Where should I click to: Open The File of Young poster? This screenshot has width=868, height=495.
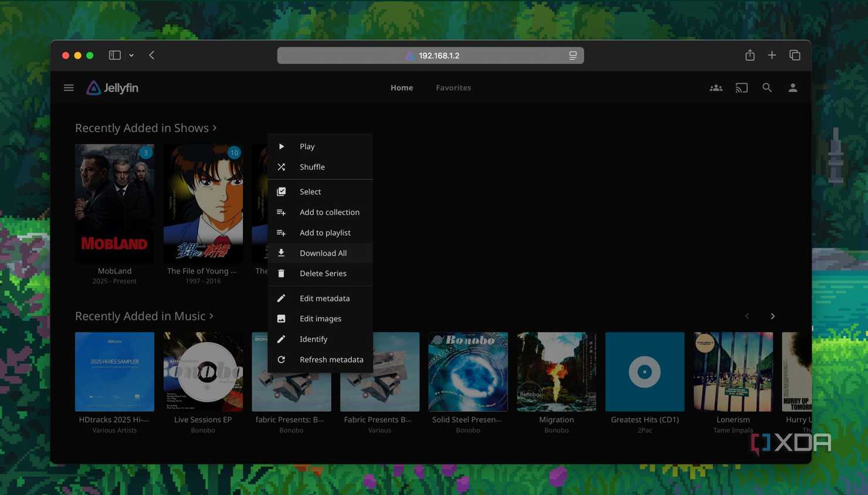[x=203, y=203]
